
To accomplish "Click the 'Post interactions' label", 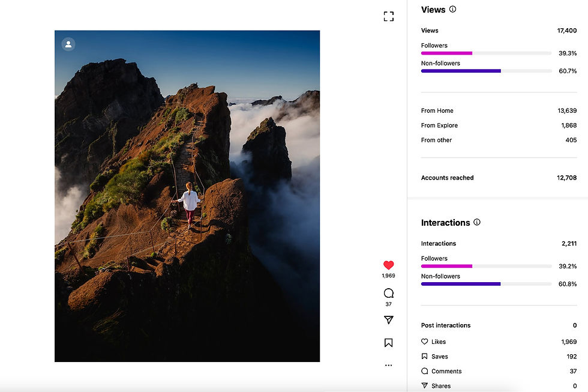I will 445,325.
